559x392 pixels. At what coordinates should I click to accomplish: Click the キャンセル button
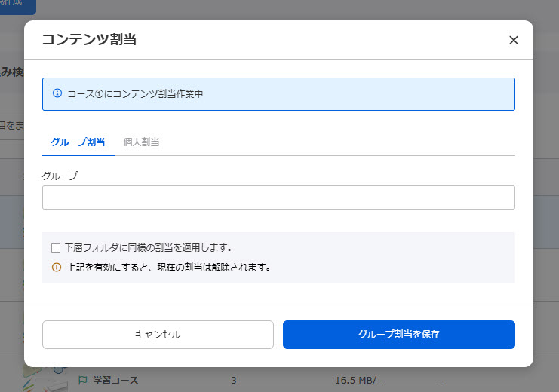pos(158,334)
